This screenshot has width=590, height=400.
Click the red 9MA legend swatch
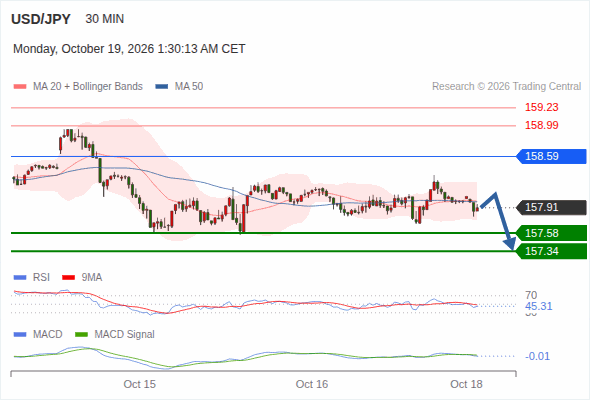[68, 278]
